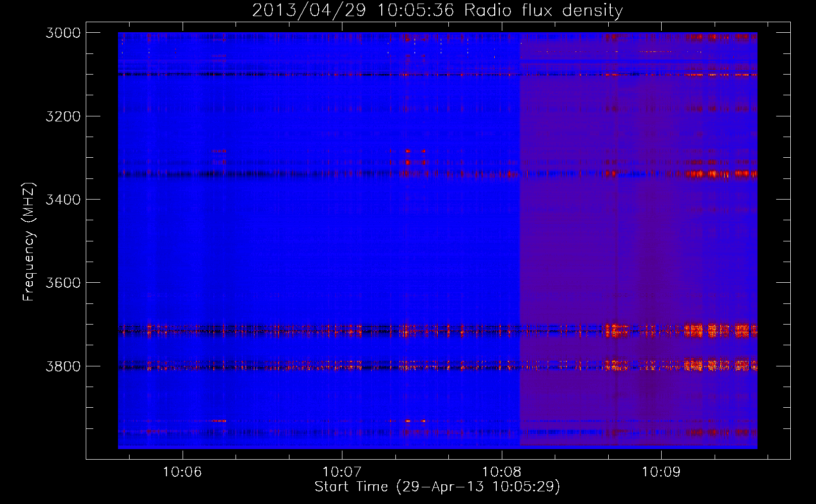
Task: Click the 10:09 time axis label
Action: point(661,472)
